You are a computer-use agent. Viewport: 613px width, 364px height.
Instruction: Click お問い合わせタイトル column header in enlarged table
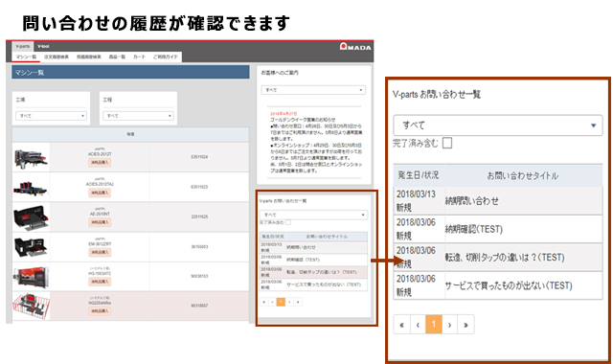coord(522,176)
